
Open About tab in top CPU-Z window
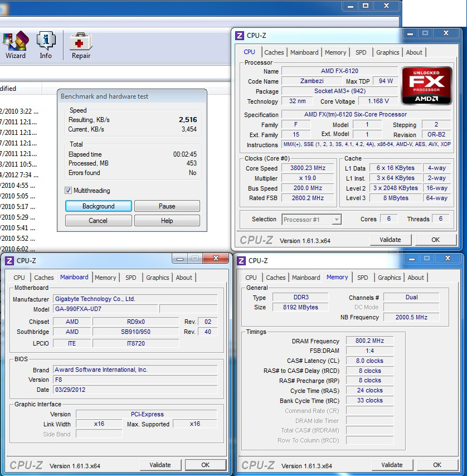click(414, 52)
